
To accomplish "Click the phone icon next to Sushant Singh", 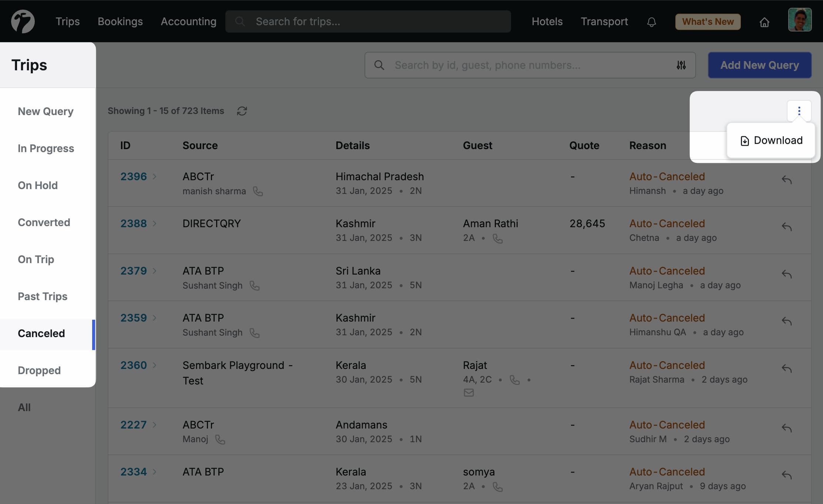I will (x=255, y=286).
